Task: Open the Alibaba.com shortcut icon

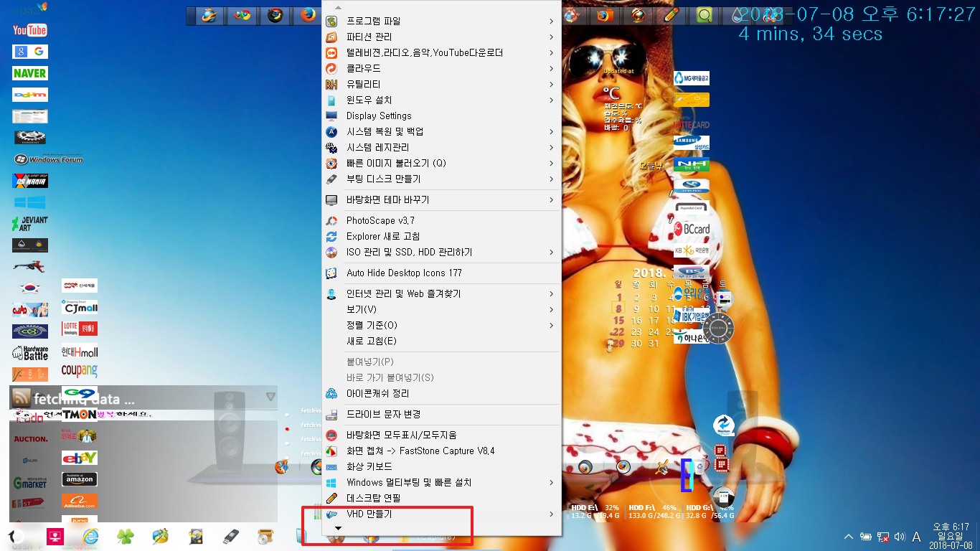Action: (80, 501)
